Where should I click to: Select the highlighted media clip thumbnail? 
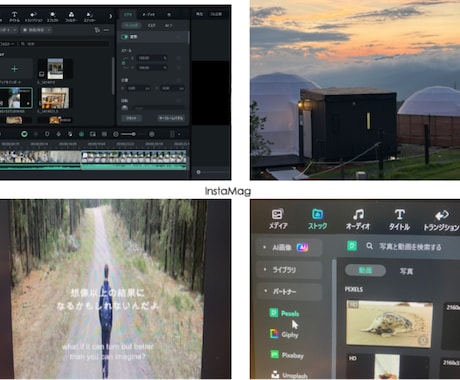click(x=16, y=98)
